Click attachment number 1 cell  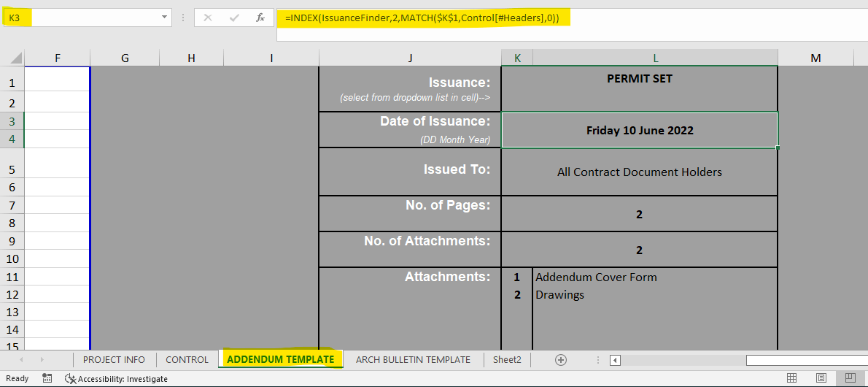(517, 277)
